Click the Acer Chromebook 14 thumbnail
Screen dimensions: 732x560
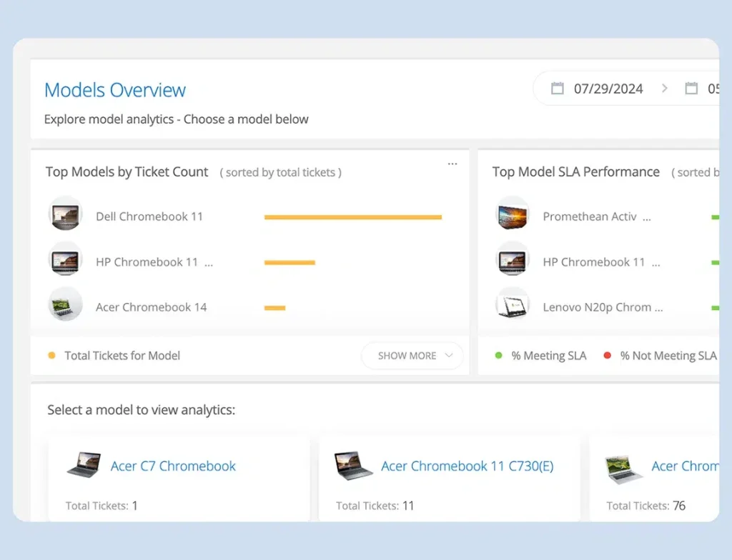[65, 305]
